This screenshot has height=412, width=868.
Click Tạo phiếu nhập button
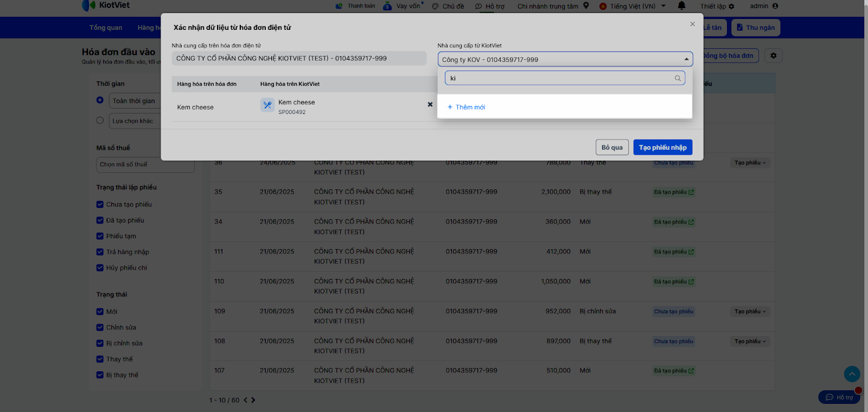(x=663, y=148)
